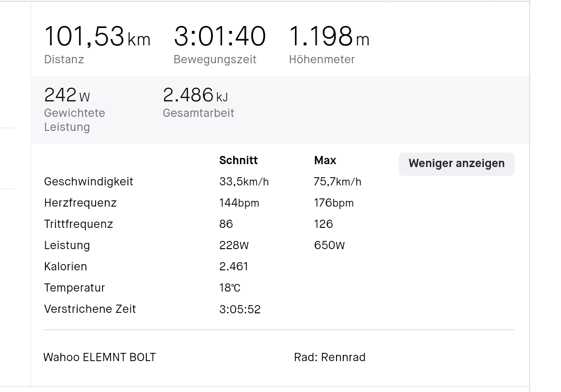
Task: Click the 3:01:40 moving time value
Action: [x=220, y=37]
